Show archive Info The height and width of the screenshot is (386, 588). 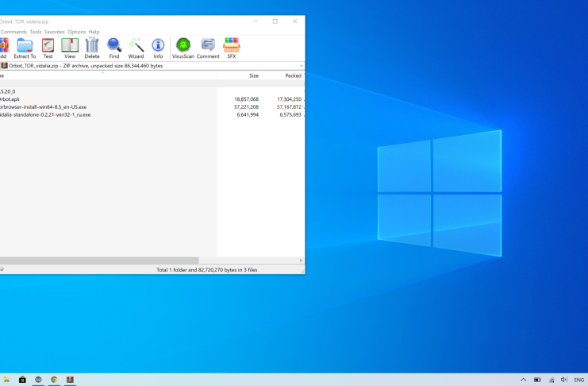[158, 48]
